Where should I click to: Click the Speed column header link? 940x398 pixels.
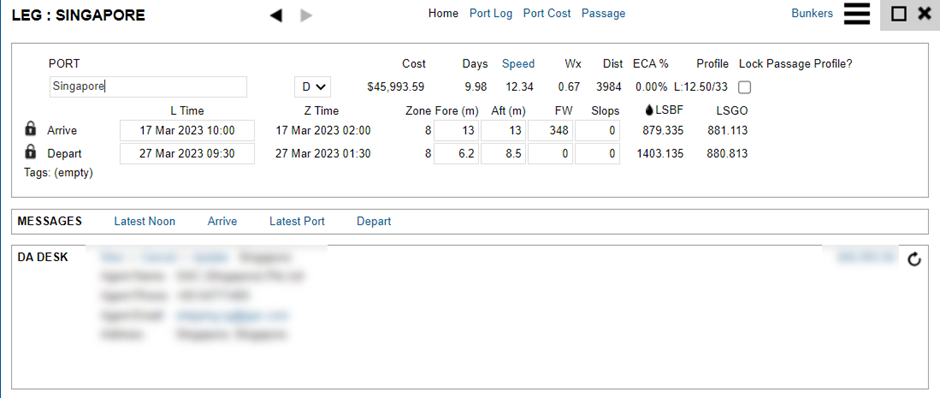pyautogui.click(x=518, y=64)
